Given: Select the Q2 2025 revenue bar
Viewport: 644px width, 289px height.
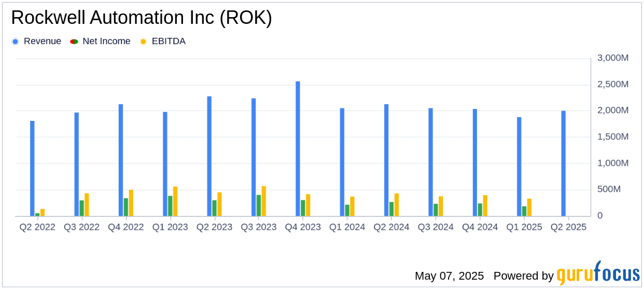Looking at the screenshot, I should click(563, 163).
